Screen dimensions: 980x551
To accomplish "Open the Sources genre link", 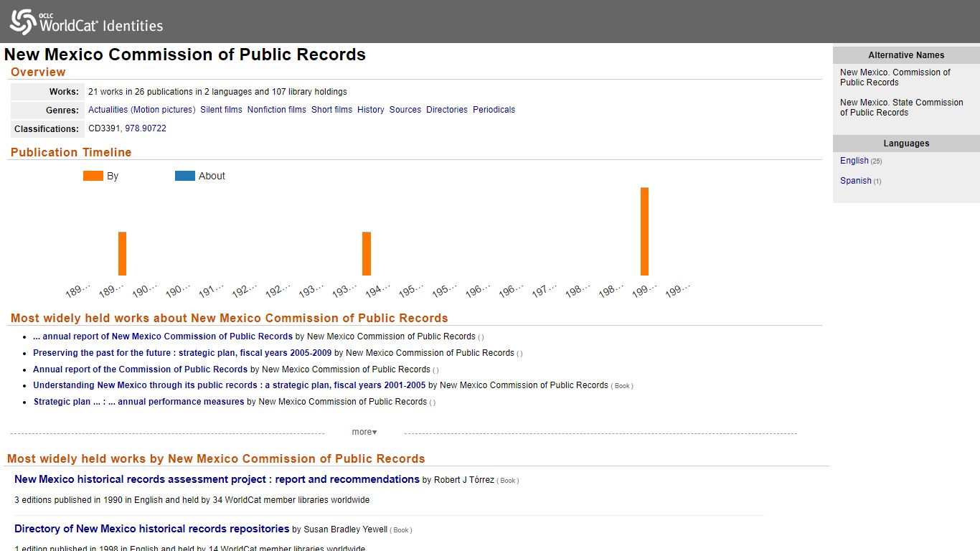I will click(405, 110).
